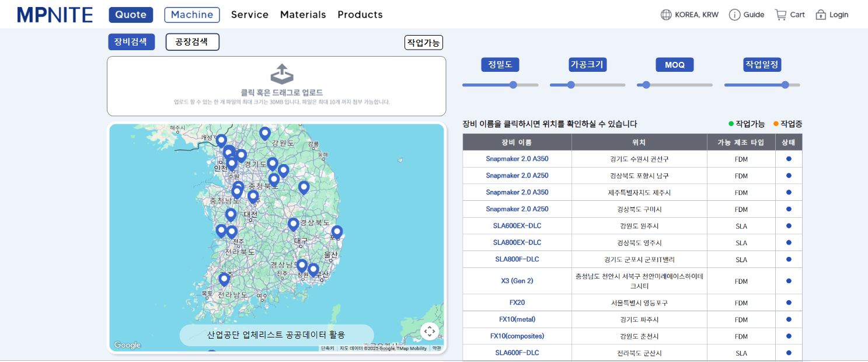Click the 가능 제조 타입 column header

[741, 142]
